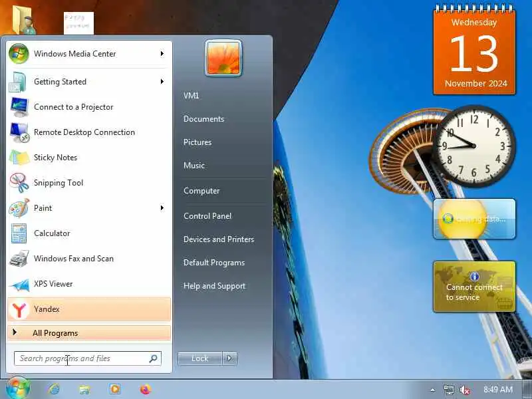This screenshot has height=399, width=532.
Task: Expand Windows Media Center jump list arrow
Action: pyautogui.click(x=162, y=54)
